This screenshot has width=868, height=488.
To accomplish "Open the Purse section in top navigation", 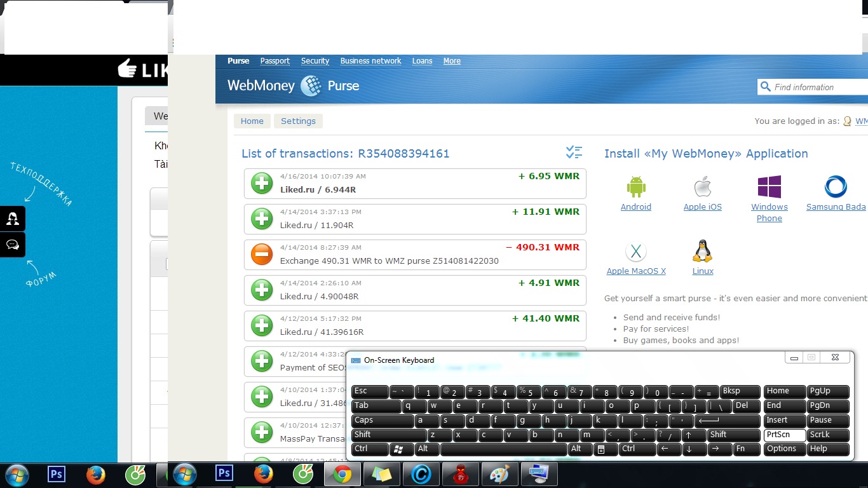I will (238, 61).
